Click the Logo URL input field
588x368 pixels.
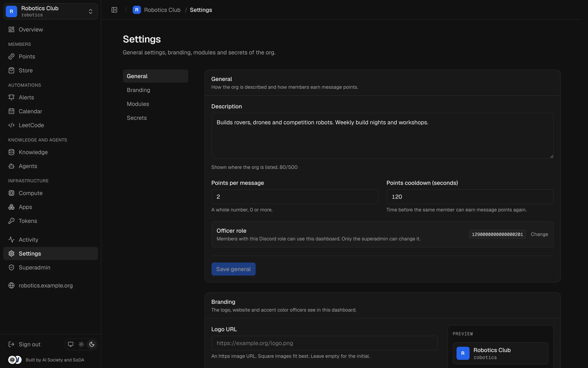point(324,343)
